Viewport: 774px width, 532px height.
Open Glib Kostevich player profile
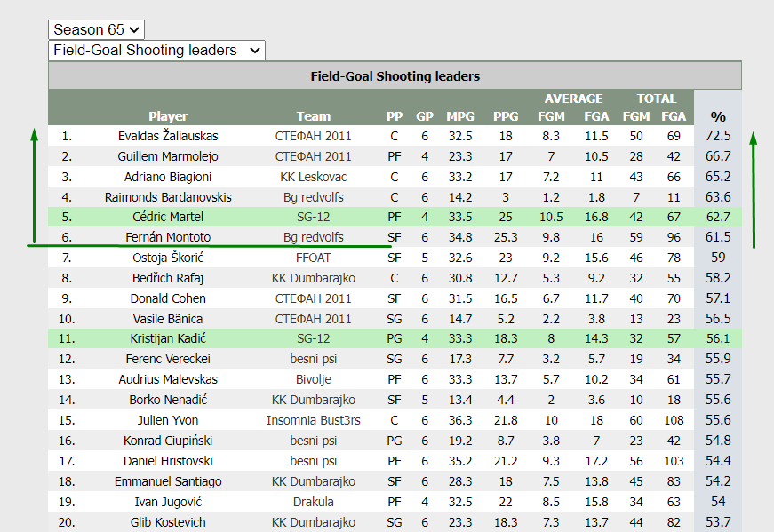[168, 522]
